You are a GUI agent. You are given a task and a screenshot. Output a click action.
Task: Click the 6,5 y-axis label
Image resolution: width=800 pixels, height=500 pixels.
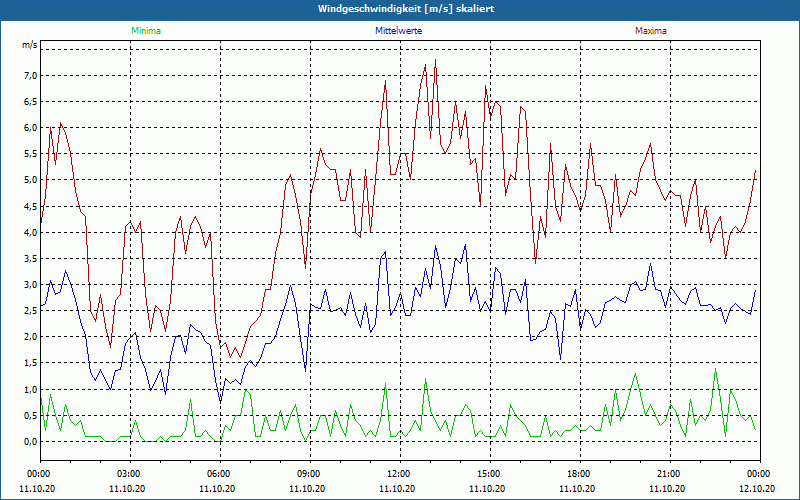(x=30, y=102)
